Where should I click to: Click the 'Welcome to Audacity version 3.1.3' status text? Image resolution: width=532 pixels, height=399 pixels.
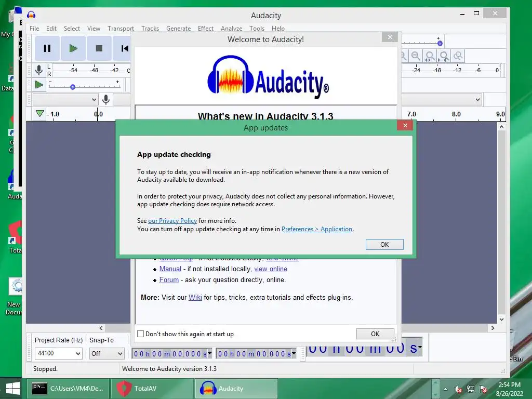[x=169, y=368]
